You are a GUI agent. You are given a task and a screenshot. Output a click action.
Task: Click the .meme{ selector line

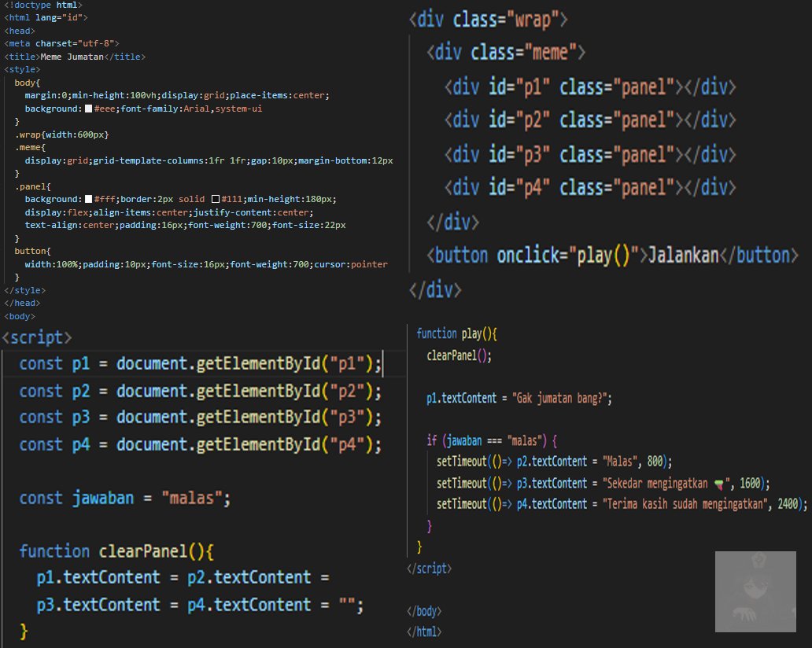click(30, 148)
